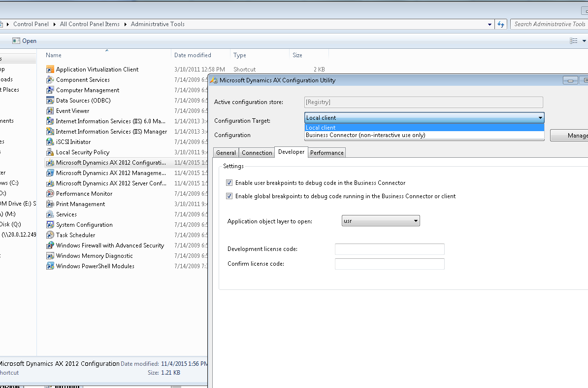Viewport: 588px width, 388px height.
Task: Click the System Configuration icon
Action: 50,225
